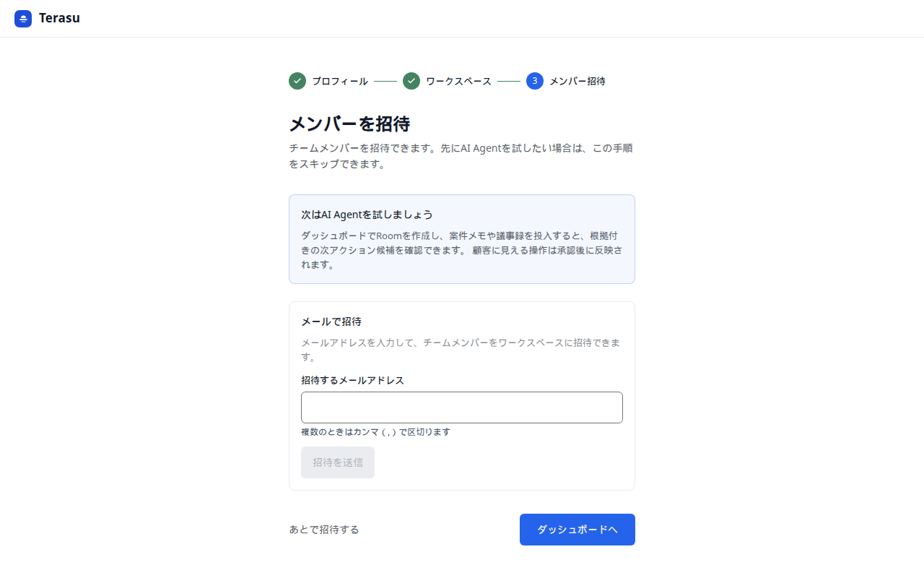This screenshot has height=578, width=924.
Task: Click the Terasu logo icon
Action: pyautogui.click(x=23, y=19)
